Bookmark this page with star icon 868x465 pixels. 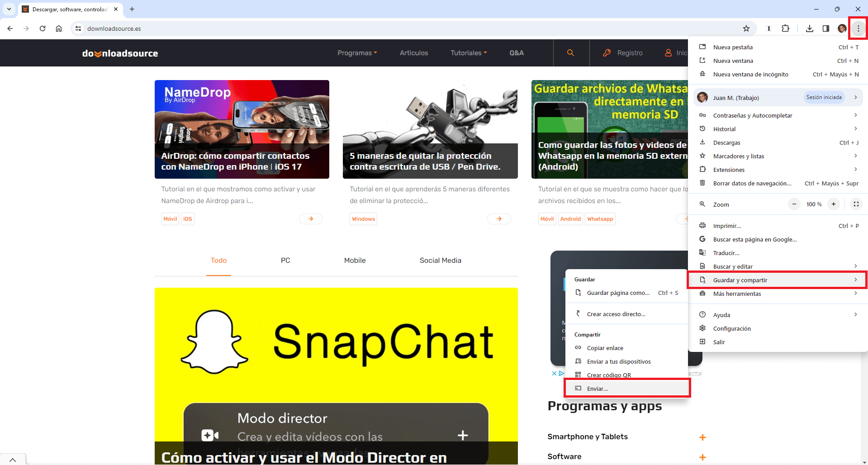coord(746,28)
